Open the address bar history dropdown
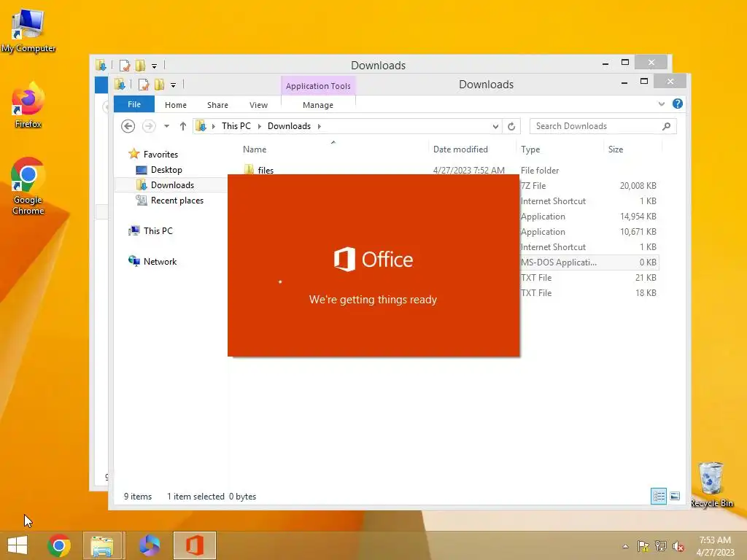Image resolution: width=747 pixels, height=560 pixels. [495, 126]
